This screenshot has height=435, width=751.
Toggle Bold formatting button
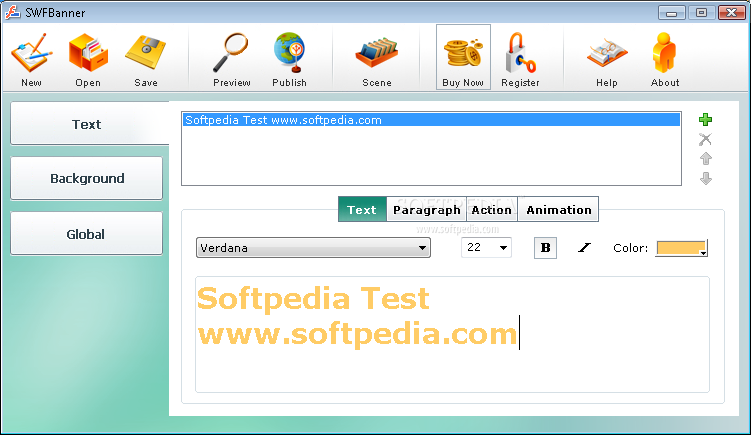point(546,248)
